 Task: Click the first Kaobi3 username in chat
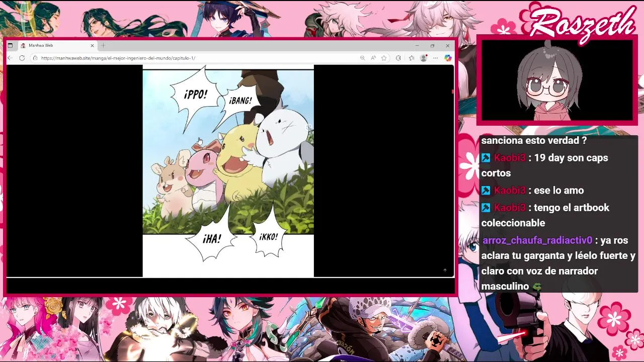(x=510, y=158)
